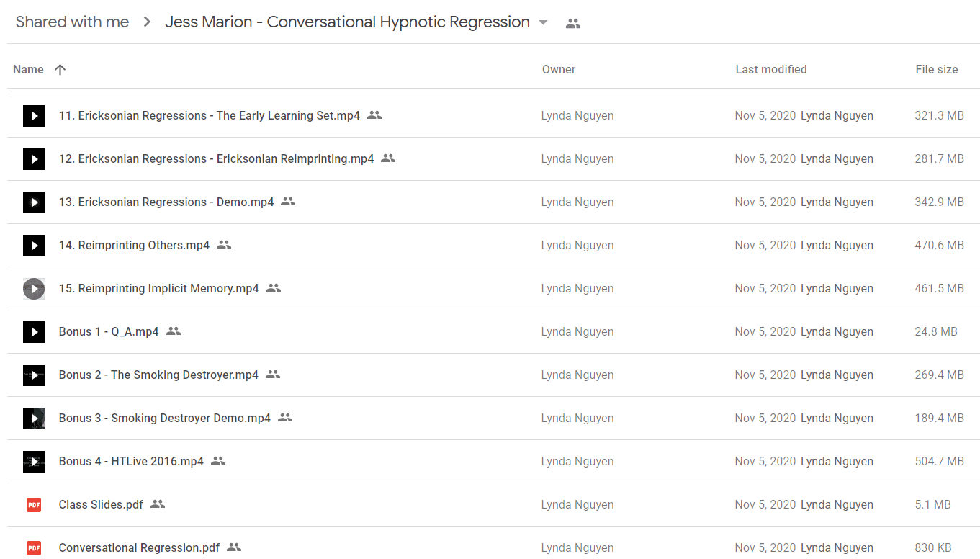Select 13. Ericksonian Regressions - Demo.mp4

(166, 202)
